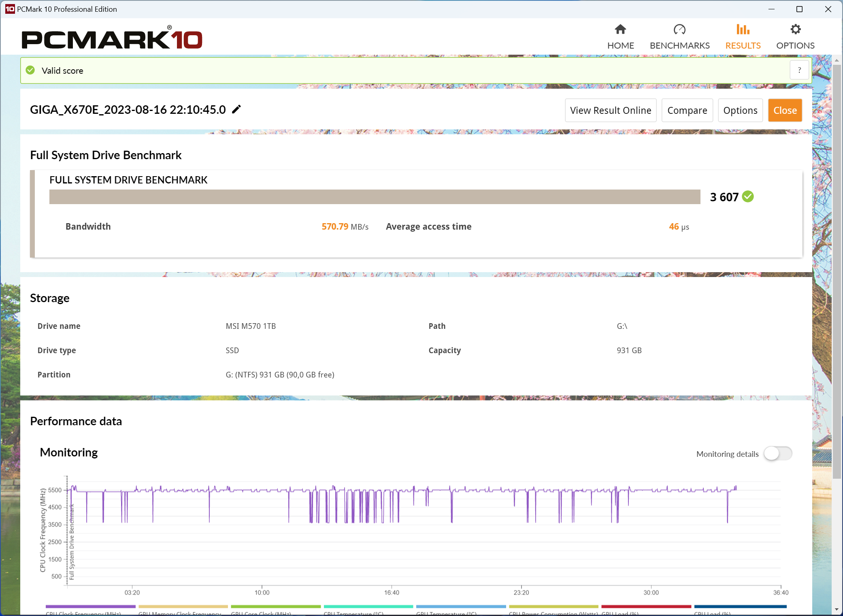The image size is (843, 616).
Task: Click the 16:40 marker on chart timeline
Action: (392, 592)
